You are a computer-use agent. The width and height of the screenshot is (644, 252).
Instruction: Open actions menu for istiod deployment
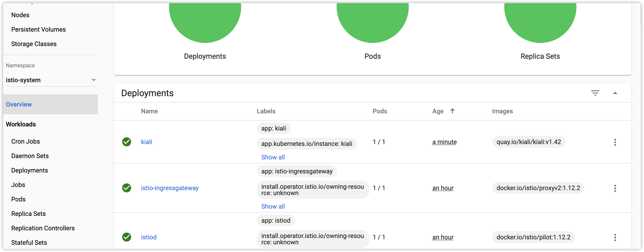point(615,237)
